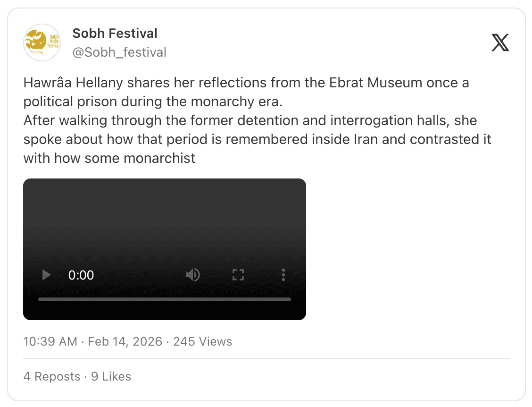The height and width of the screenshot is (407, 532).
Task: Enter fullscreen mode on the video
Action: (238, 275)
